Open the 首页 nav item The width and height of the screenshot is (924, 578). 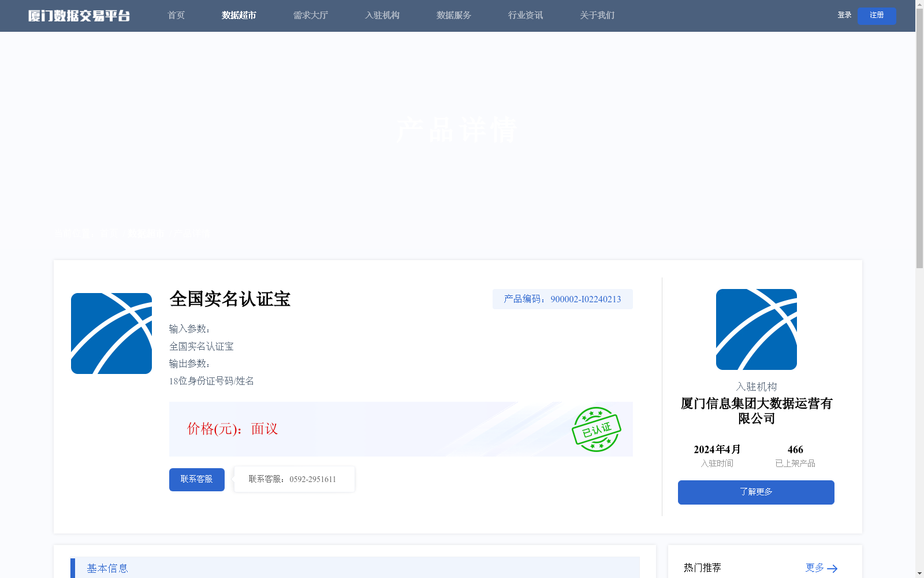point(176,16)
